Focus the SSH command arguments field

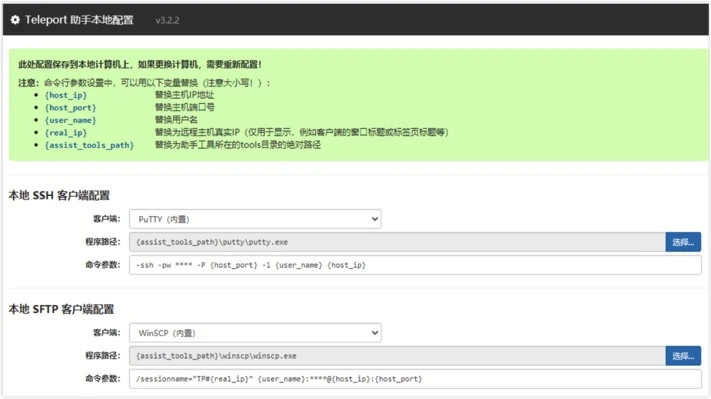point(415,265)
